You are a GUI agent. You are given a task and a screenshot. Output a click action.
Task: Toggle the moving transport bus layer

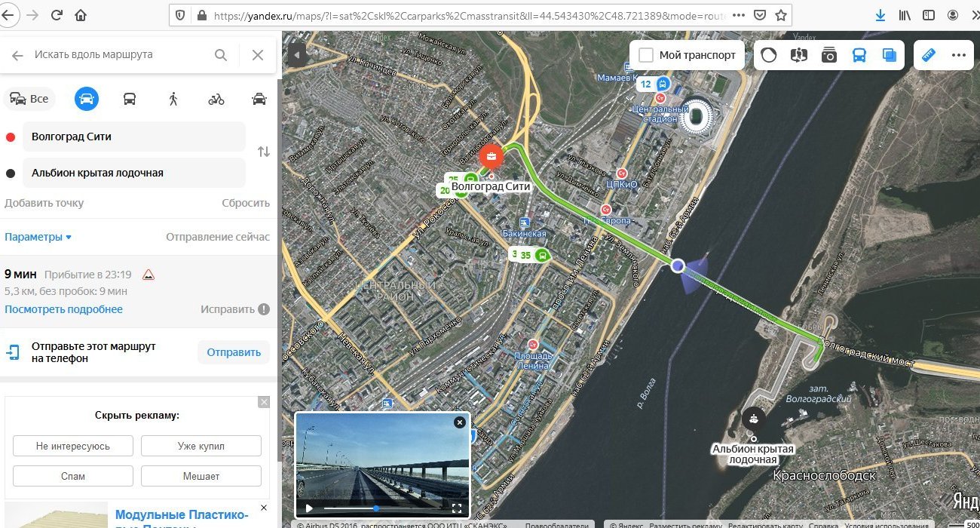(859, 55)
